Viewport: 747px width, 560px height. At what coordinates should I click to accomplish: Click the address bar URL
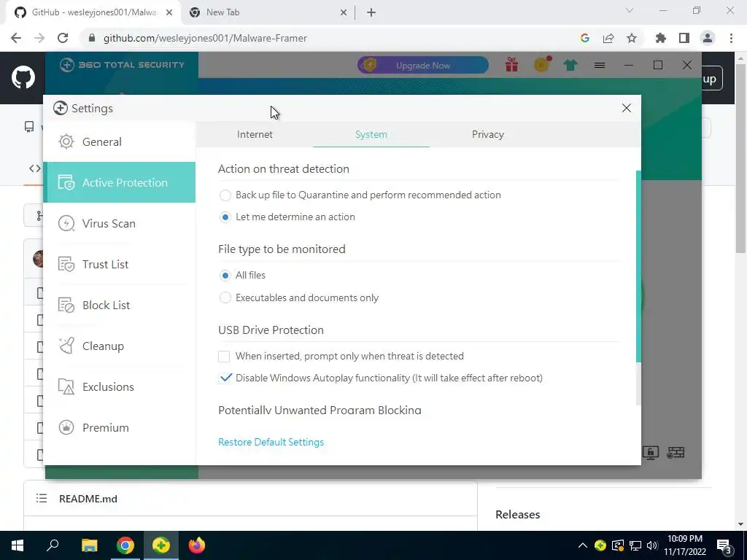(205, 38)
